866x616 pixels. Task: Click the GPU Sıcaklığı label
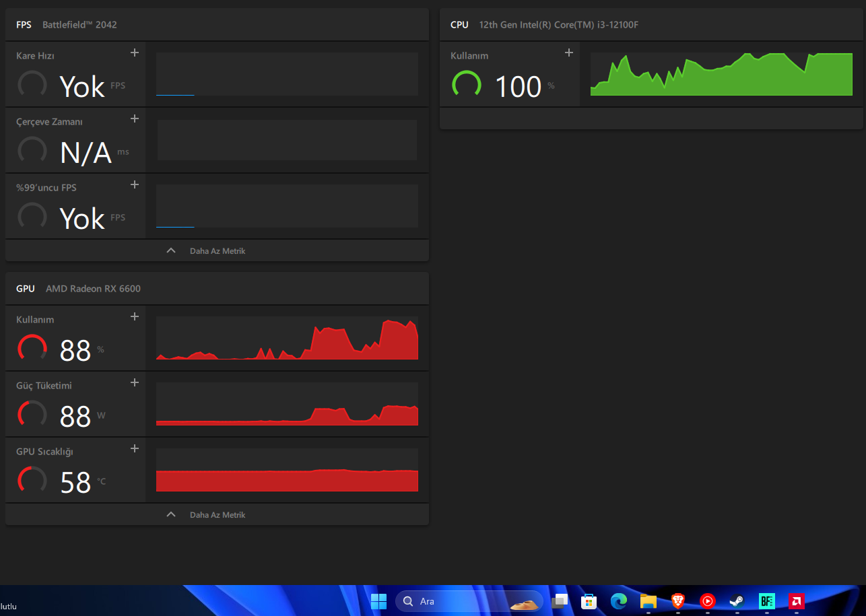coord(44,452)
